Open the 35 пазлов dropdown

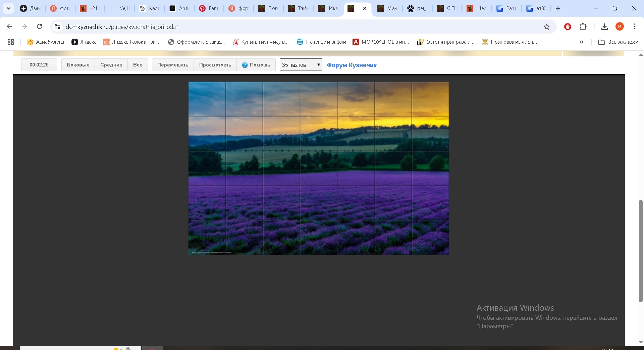(301, 65)
